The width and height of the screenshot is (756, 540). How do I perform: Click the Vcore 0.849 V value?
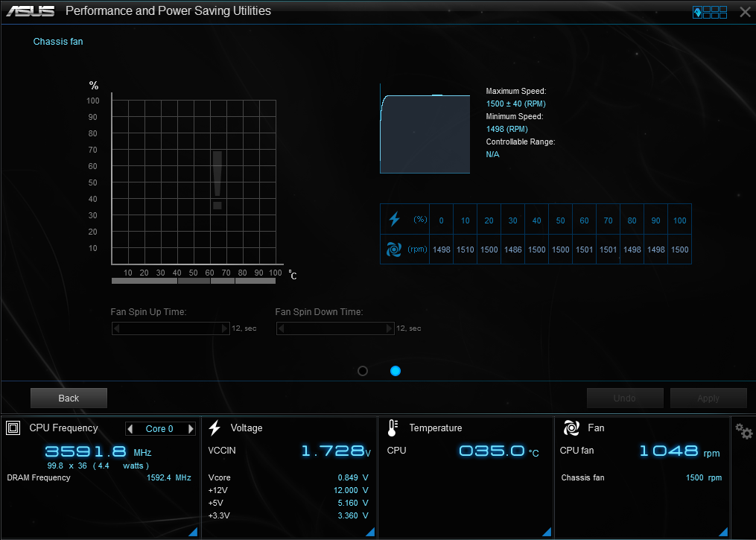tap(353, 477)
